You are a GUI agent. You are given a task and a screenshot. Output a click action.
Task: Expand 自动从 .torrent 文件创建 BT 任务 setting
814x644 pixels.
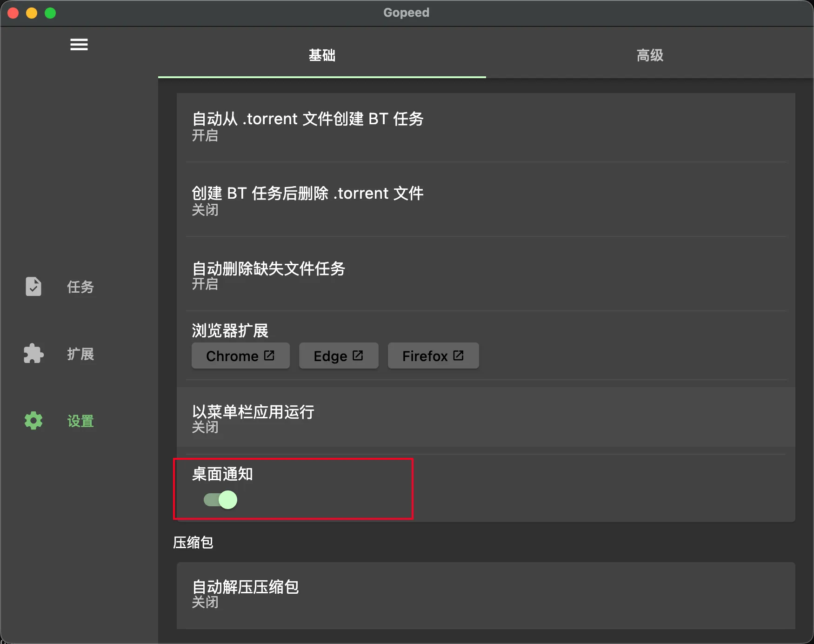tap(486, 126)
